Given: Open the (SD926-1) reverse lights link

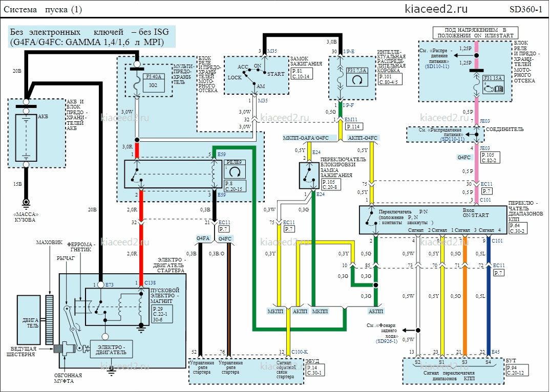Looking at the screenshot, I should pyautogui.click(x=386, y=341).
